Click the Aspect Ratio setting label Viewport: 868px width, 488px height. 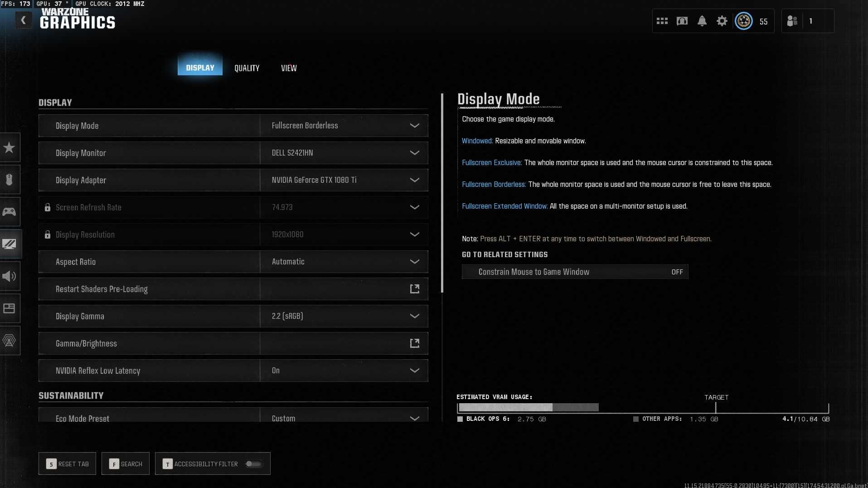pyautogui.click(x=76, y=262)
